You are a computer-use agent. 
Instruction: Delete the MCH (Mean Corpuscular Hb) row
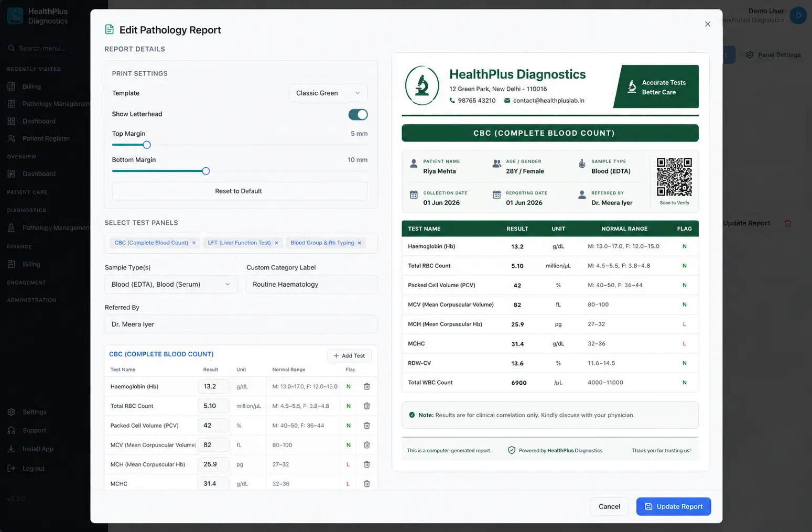(367, 464)
